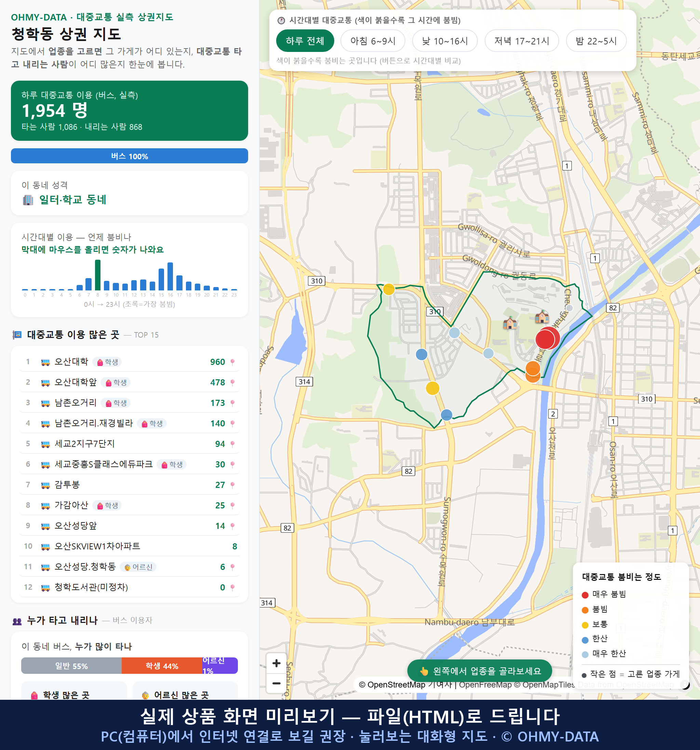Click the orange stop marker near the river
The height and width of the screenshot is (750, 700).
click(533, 368)
